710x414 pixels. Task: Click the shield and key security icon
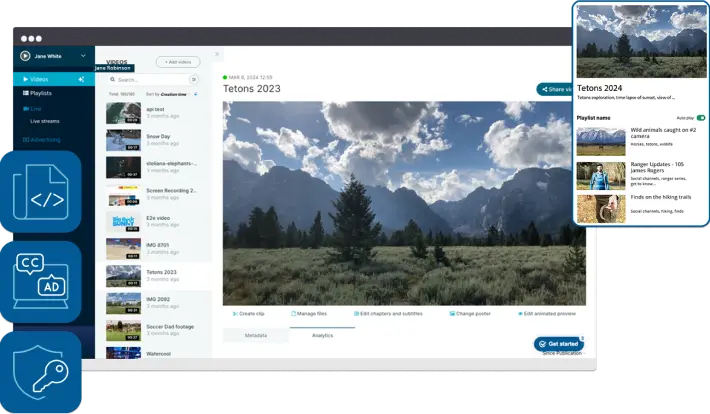pyautogui.click(x=40, y=370)
